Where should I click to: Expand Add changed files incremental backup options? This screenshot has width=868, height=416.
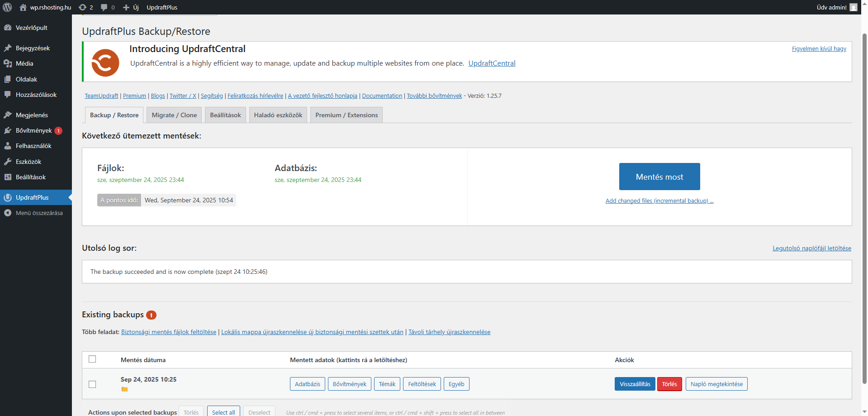[x=659, y=201]
